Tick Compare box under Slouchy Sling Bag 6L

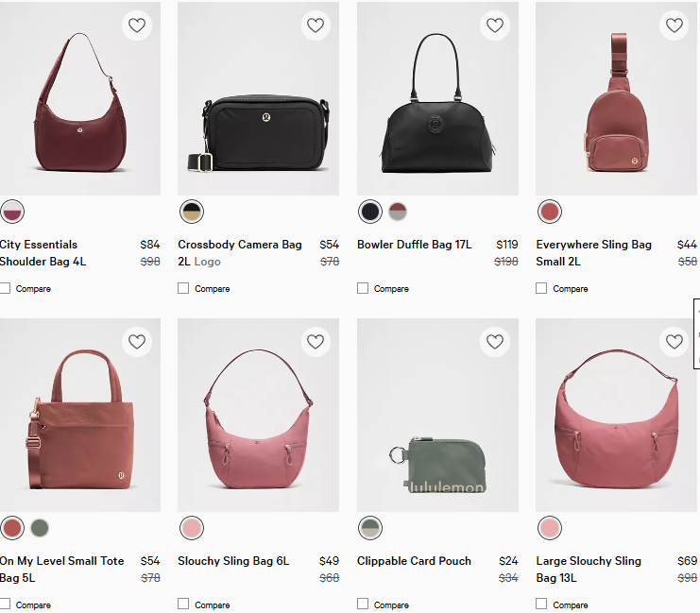183,604
